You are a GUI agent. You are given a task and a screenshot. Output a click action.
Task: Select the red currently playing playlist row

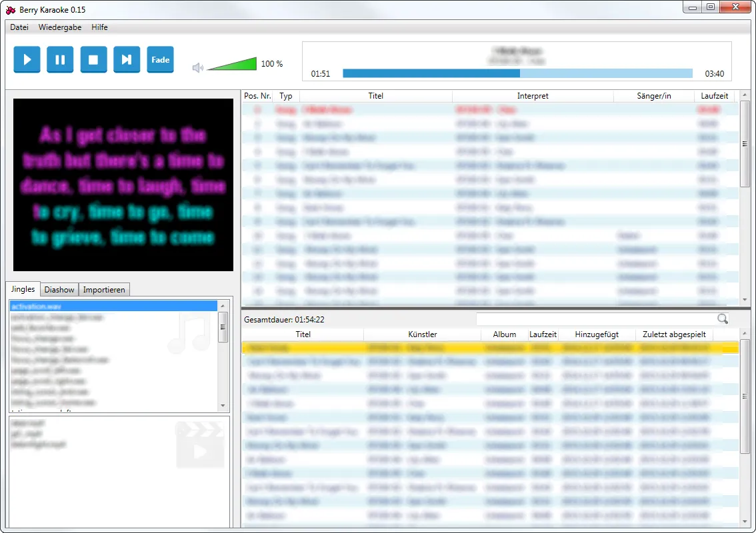click(x=490, y=109)
